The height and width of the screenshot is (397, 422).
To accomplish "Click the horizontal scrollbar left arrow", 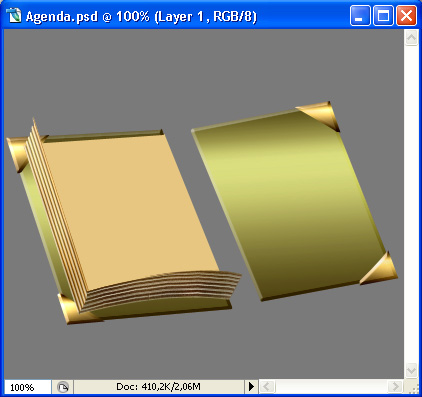I will pos(267,387).
